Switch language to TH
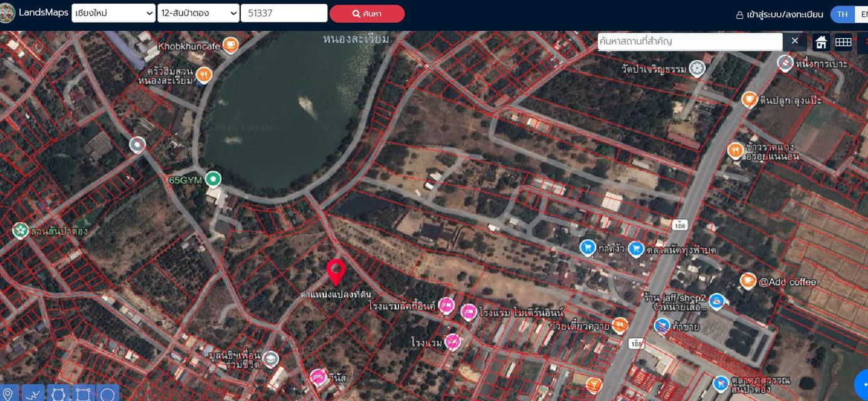 [842, 14]
